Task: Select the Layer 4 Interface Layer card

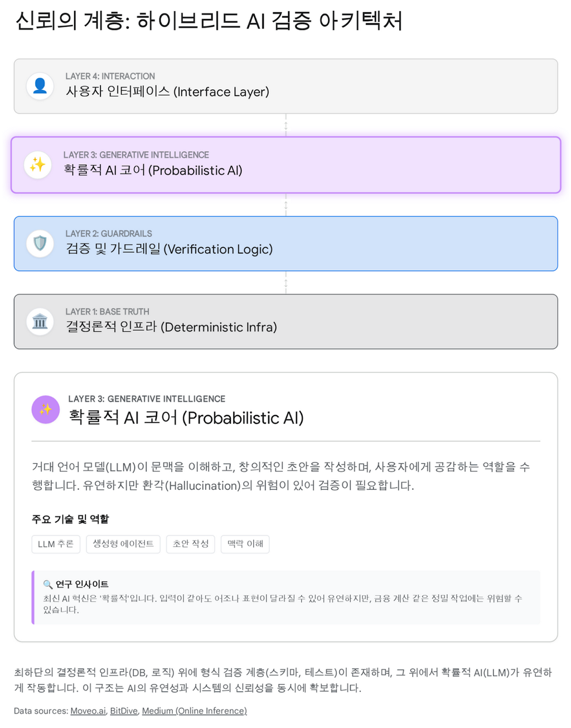Action: pyautogui.click(x=285, y=86)
